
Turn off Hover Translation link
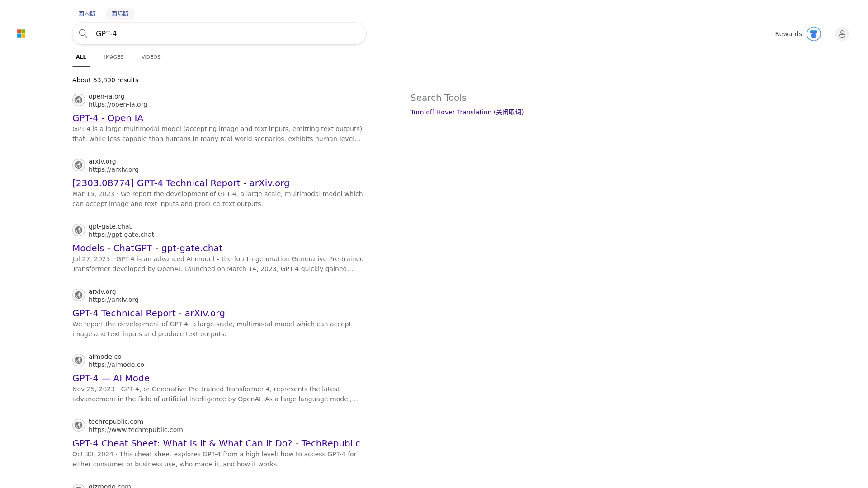click(467, 112)
